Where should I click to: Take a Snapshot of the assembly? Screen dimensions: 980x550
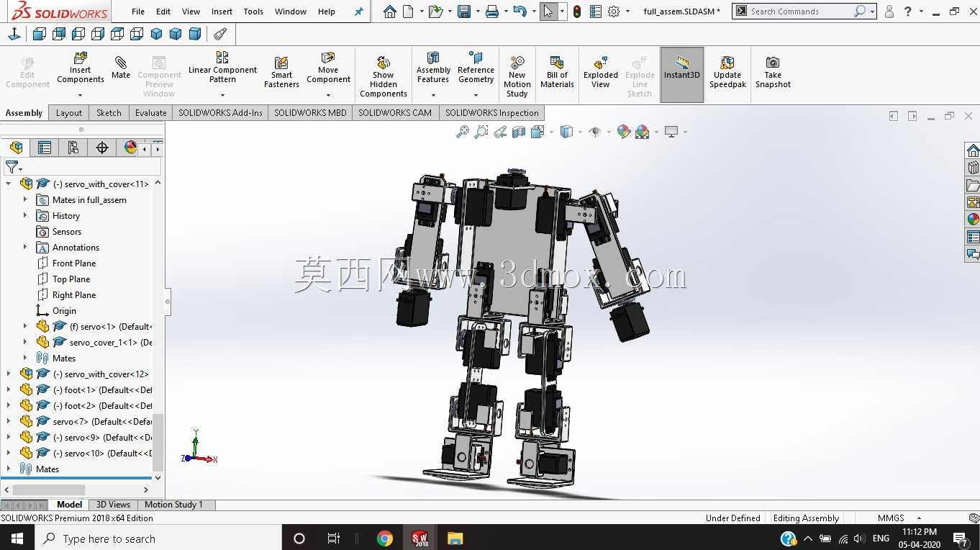[x=773, y=72]
